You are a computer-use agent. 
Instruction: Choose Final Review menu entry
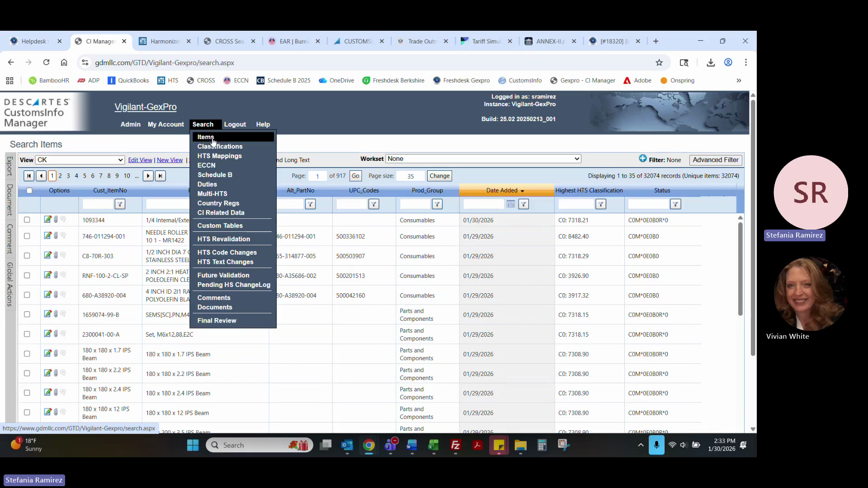[217, 320]
